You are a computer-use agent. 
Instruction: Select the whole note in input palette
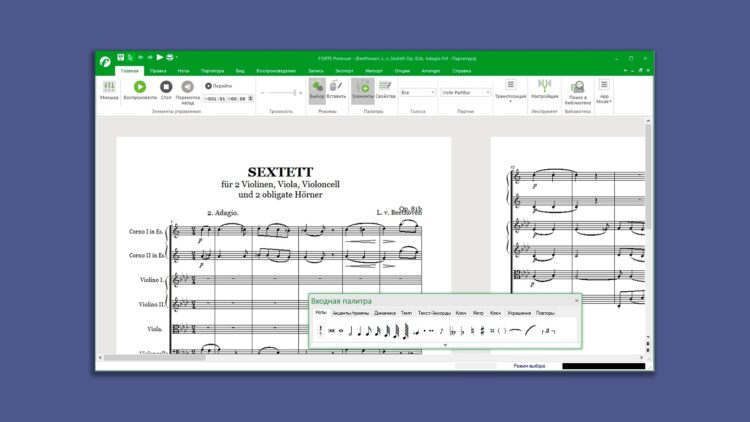(341, 330)
